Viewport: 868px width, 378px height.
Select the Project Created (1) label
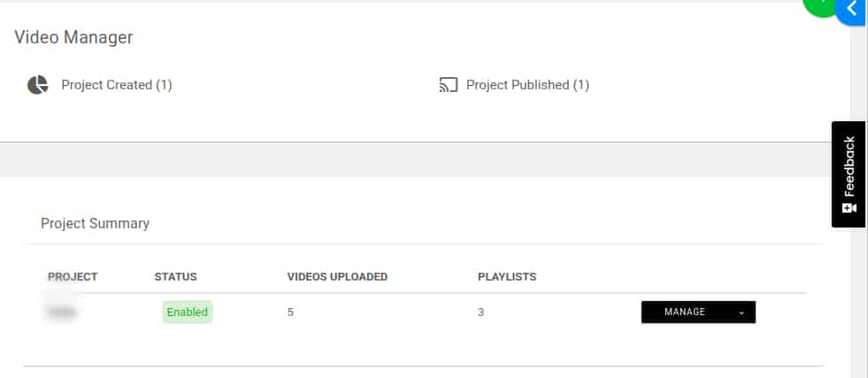click(x=117, y=85)
